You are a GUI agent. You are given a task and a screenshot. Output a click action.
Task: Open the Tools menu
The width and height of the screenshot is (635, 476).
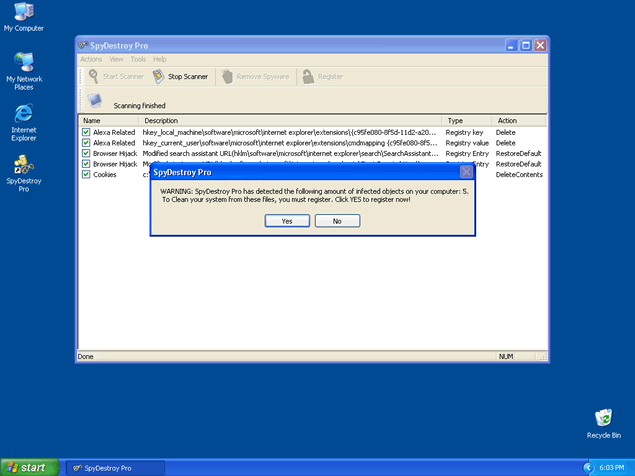click(x=138, y=59)
